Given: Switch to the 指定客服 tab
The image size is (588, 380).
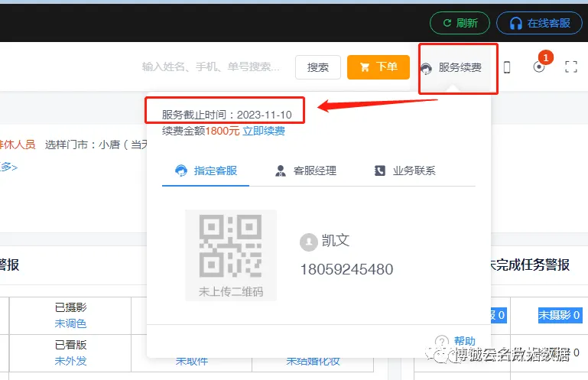Looking at the screenshot, I should pyautogui.click(x=205, y=171).
